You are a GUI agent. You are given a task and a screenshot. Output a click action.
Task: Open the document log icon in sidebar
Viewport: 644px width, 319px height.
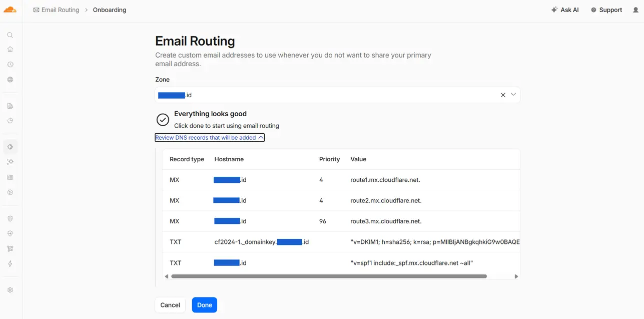pyautogui.click(x=10, y=106)
